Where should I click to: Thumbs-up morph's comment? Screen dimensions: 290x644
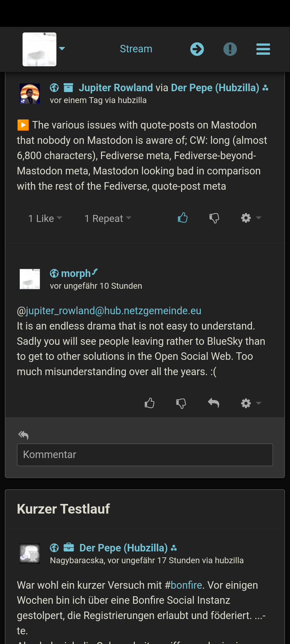tap(150, 403)
